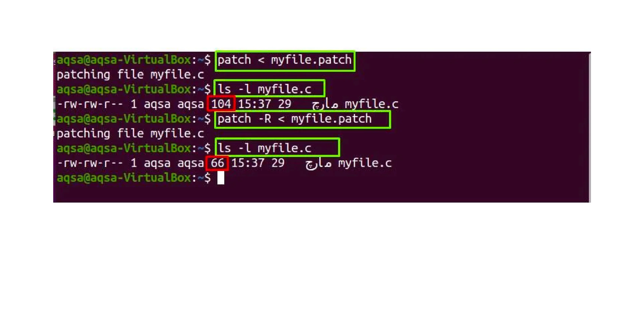644x319 pixels.
Task: Click the '-rw-rw-r--' permissions in second listing
Action: pyautogui.click(x=90, y=163)
